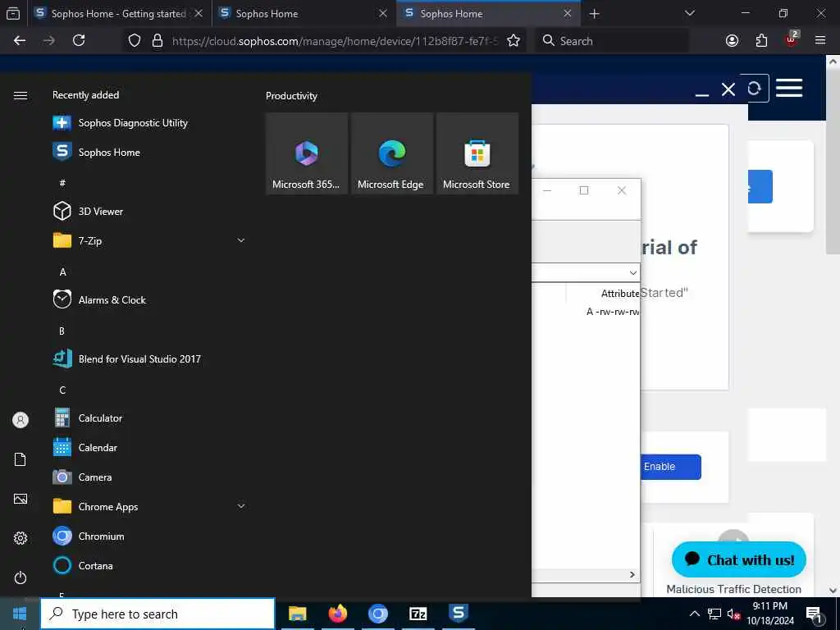Click the Firefox Search box
The height and width of the screenshot is (630, 840).
click(612, 41)
